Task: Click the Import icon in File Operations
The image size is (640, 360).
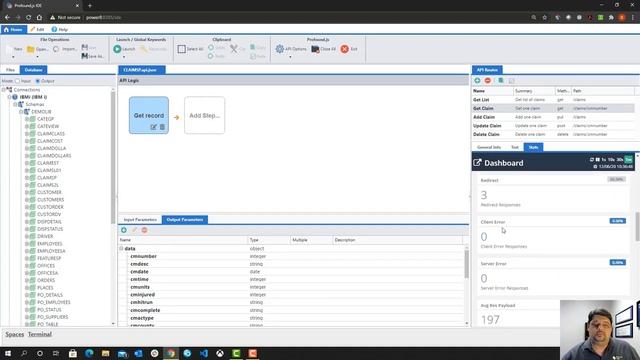Action: click(x=56, y=49)
